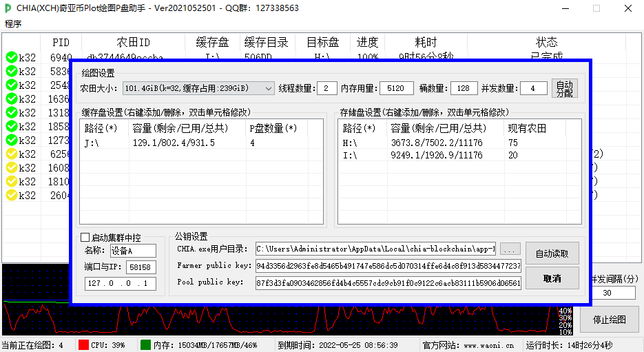
Task: Click the 取消 button
Action: coord(552,278)
